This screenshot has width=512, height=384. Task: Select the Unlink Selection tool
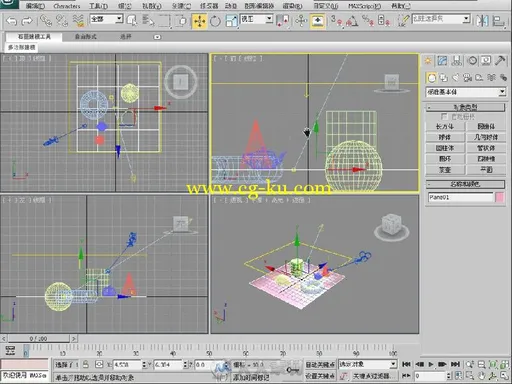[x=62, y=21]
